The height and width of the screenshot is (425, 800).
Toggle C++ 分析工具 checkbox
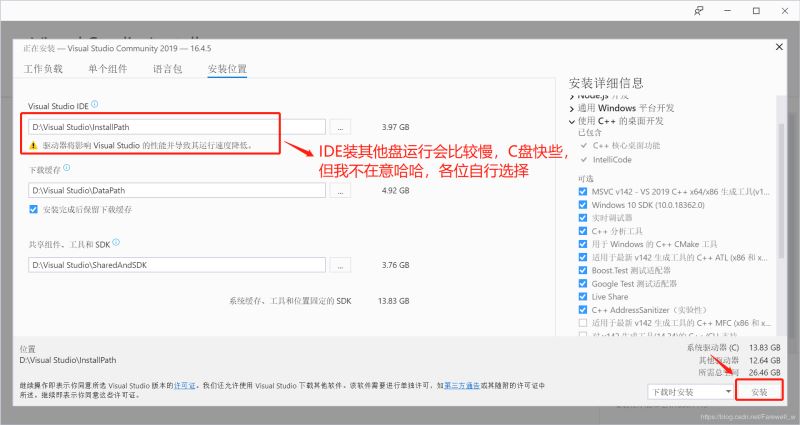(x=583, y=231)
